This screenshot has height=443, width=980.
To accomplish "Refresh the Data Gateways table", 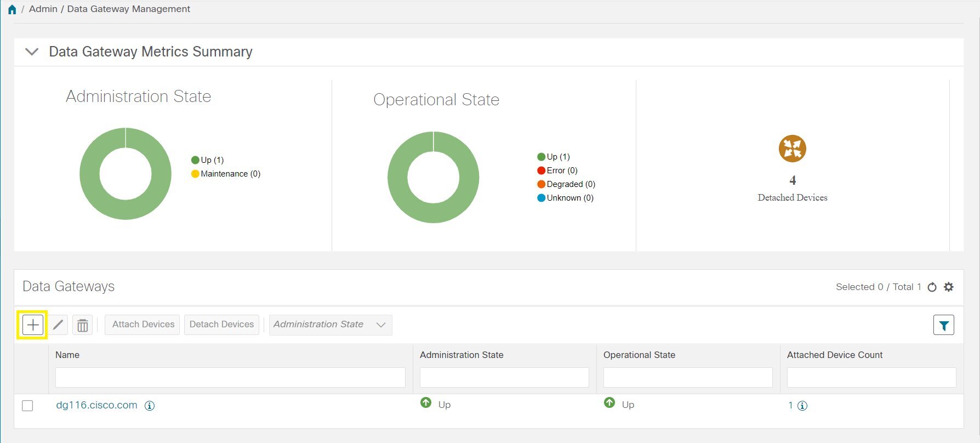I will 932,287.
